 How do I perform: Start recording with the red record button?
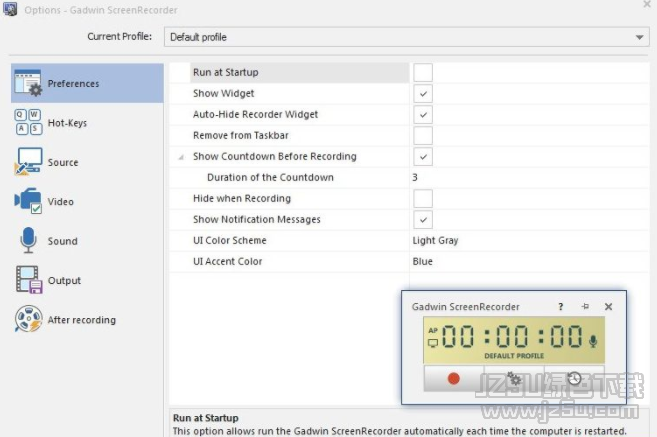coord(454,378)
